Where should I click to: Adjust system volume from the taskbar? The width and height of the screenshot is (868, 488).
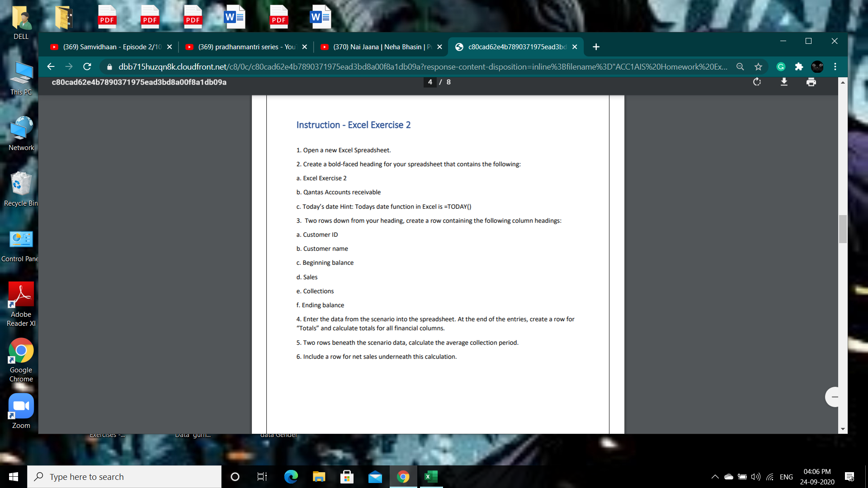755,476
